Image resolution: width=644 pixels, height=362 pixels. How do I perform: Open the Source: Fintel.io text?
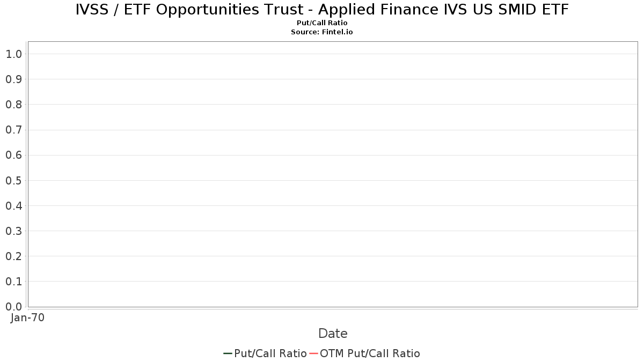click(x=322, y=32)
